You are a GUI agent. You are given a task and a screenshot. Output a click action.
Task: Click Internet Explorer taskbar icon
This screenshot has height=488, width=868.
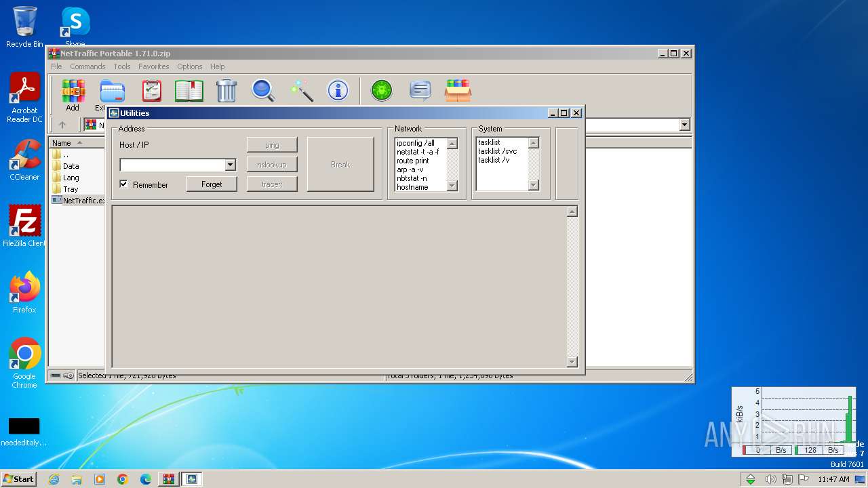[54, 479]
